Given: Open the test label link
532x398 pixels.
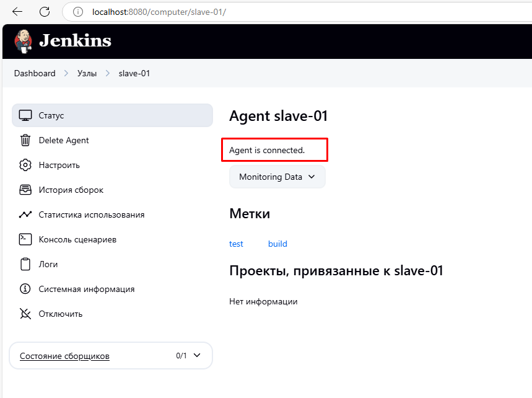Looking at the screenshot, I should click(x=236, y=244).
